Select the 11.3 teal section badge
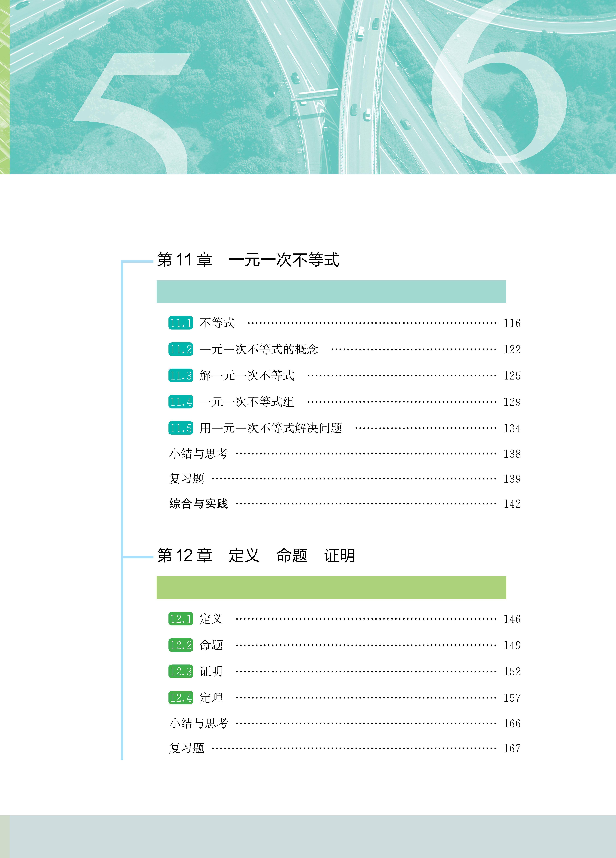 180,376
